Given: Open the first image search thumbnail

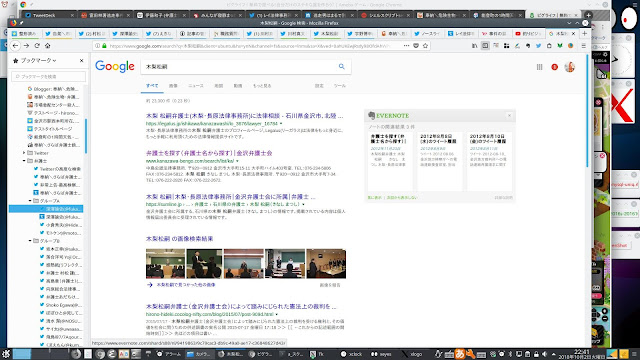Looking at the screenshot, I should point(165,264).
